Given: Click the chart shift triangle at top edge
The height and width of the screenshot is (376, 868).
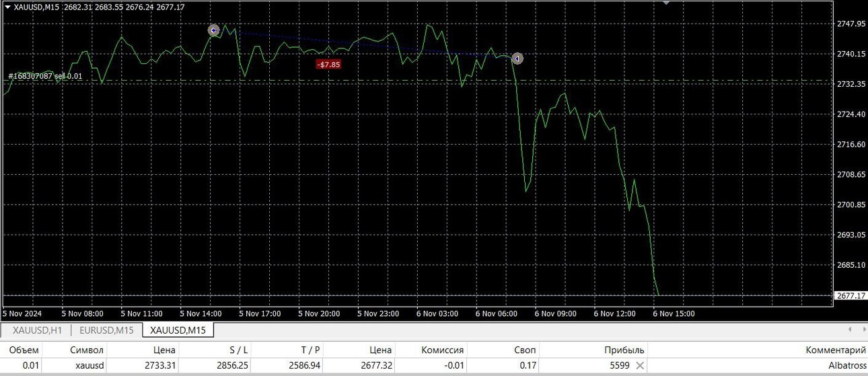Looking at the screenshot, I should (x=666, y=3).
